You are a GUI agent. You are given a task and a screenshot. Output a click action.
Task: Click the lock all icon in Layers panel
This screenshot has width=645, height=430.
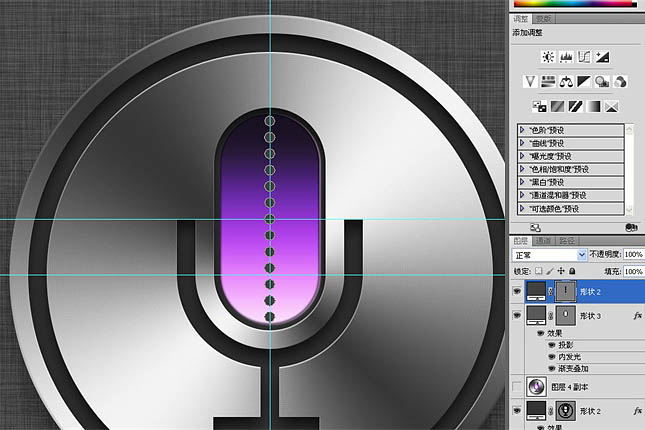click(x=572, y=271)
